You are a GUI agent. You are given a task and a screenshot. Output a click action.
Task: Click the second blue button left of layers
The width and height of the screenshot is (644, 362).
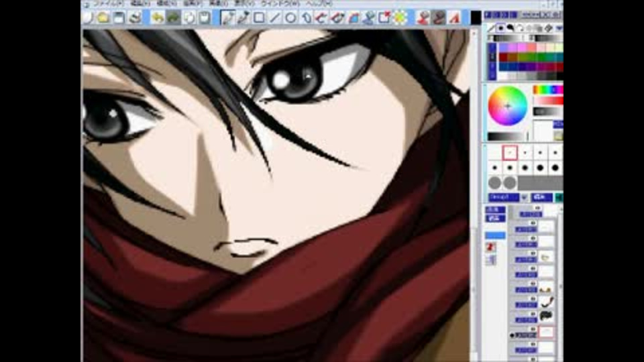point(495,219)
